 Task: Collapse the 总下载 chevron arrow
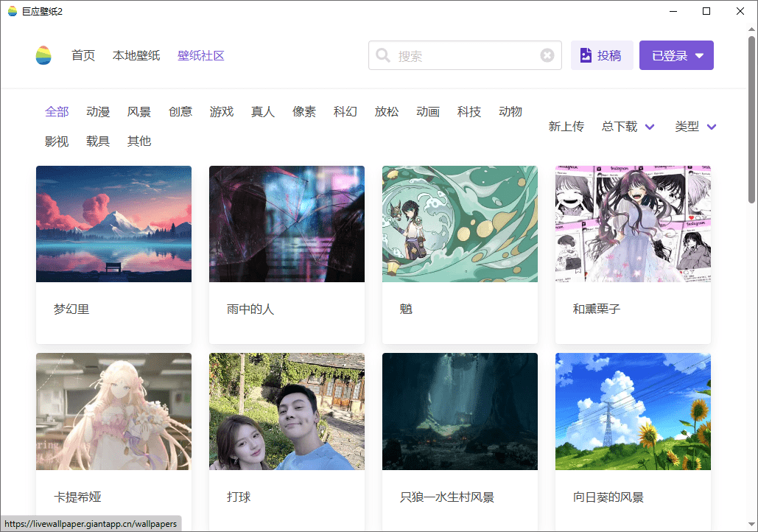pos(649,126)
